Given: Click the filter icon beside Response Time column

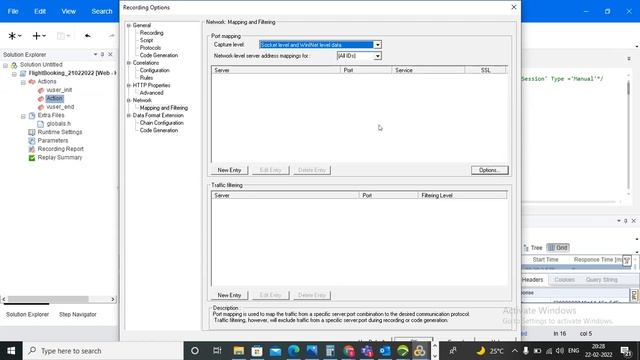Looking at the screenshot, I should coord(627,260).
